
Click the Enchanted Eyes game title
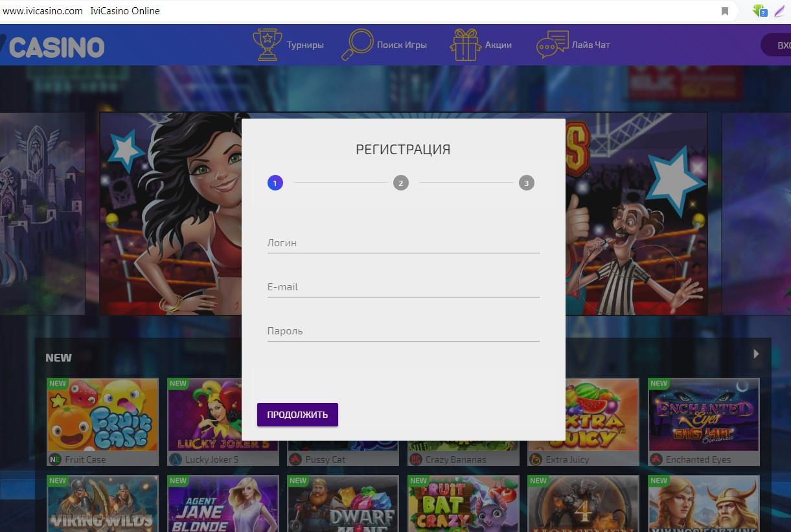[698, 459]
